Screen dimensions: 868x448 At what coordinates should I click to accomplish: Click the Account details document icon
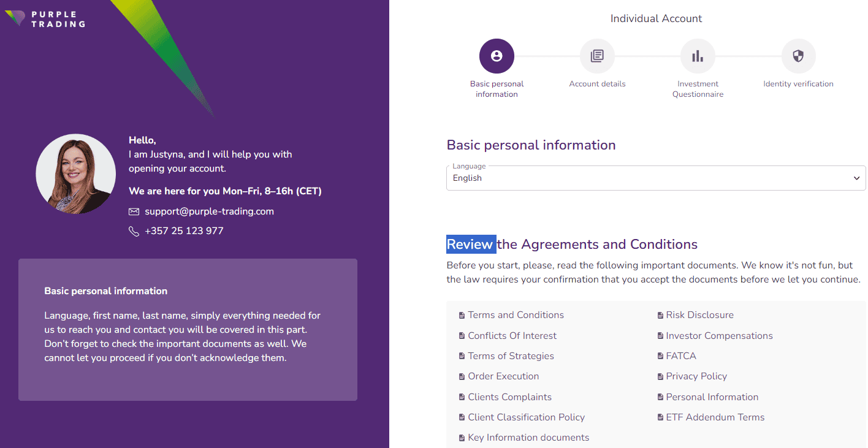597,55
